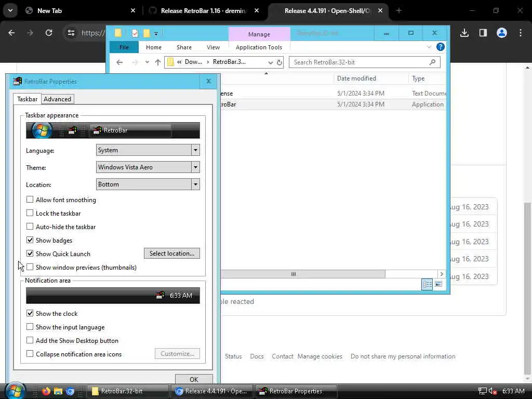Viewport: 532px width, 399px height.
Task: Uncheck Show Quick Launch
Action: [x=30, y=254]
